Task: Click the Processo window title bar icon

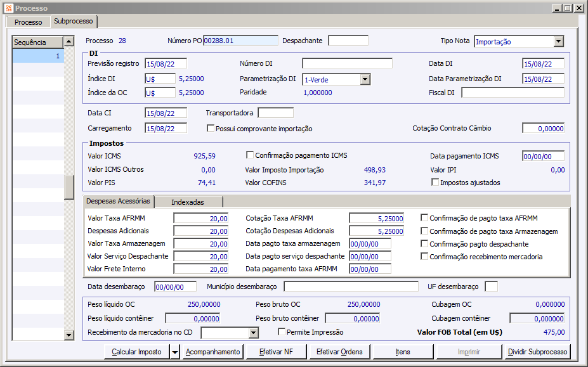Action: [8, 8]
